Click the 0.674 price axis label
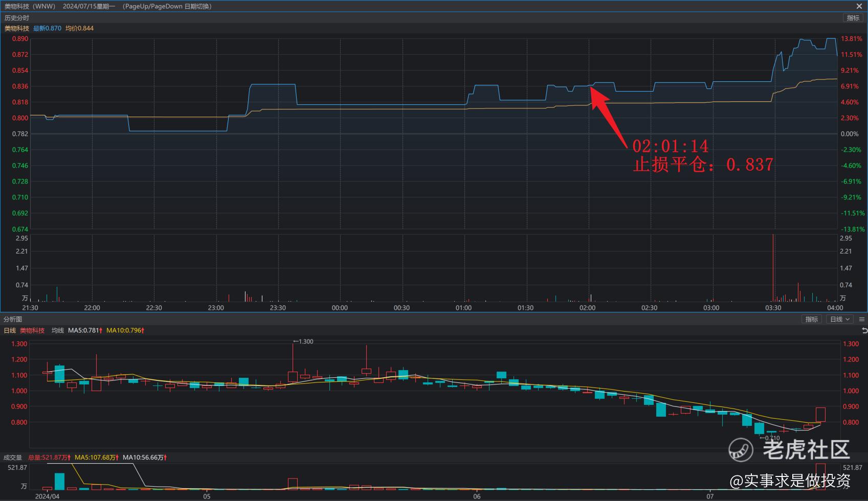This screenshot has height=501, width=868. (x=20, y=229)
